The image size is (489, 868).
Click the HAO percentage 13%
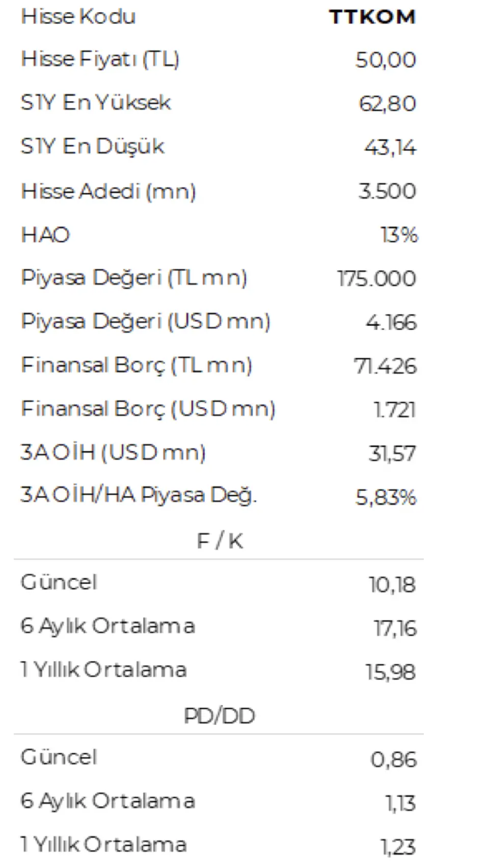(x=399, y=235)
